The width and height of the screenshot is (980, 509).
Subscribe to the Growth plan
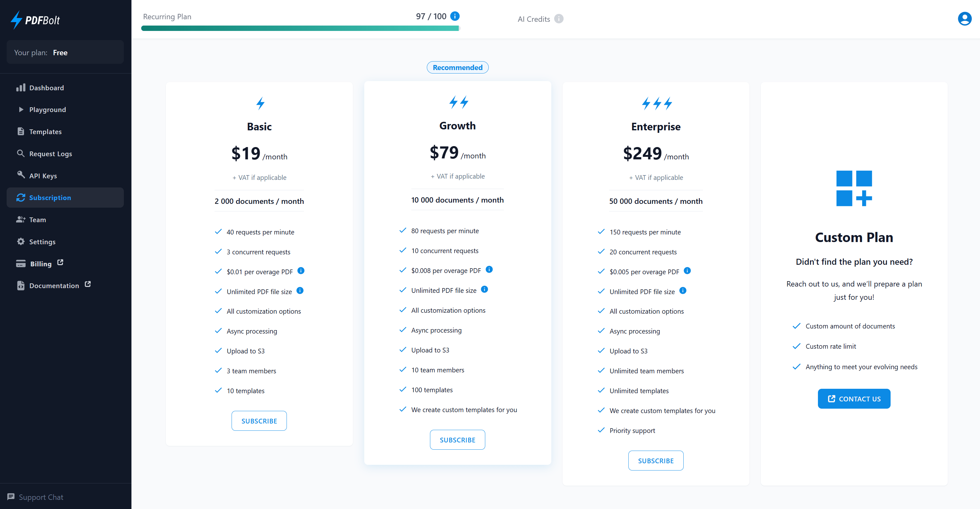[x=457, y=440]
